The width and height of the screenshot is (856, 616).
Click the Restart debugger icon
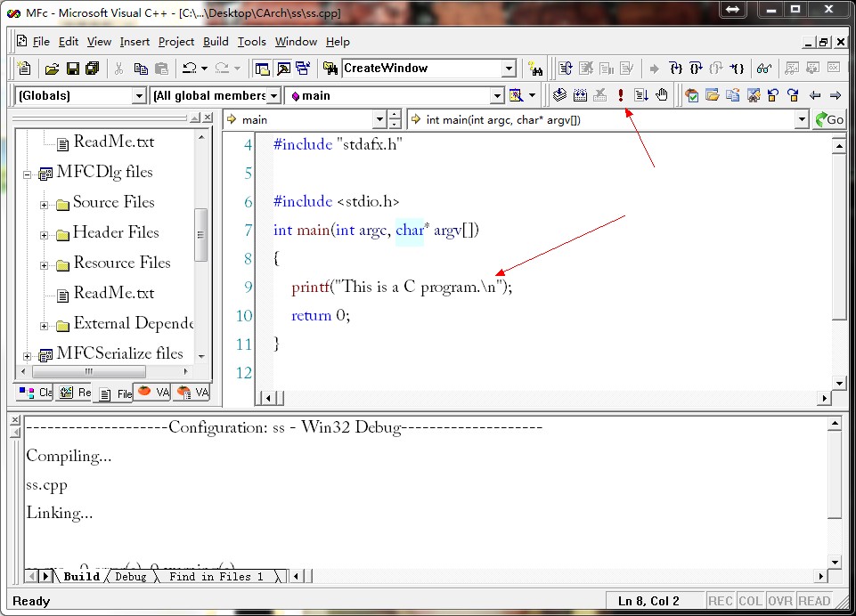click(565, 69)
